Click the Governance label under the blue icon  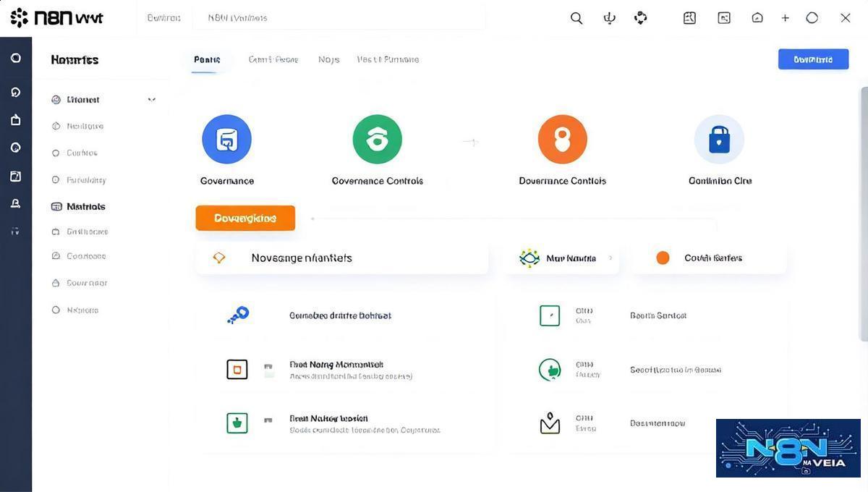(x=227, y=181)
